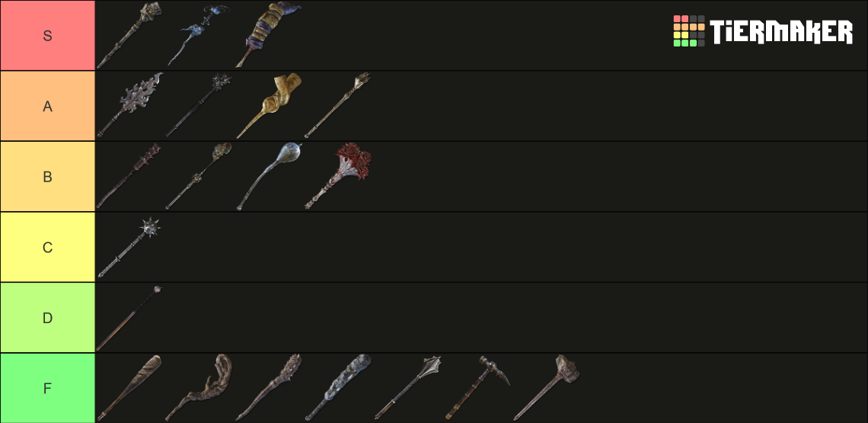
Task: Select the spiked morning star in C tier
Action: [129, 247]
